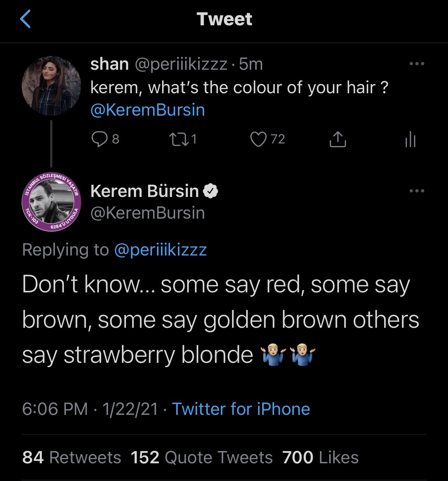This screenshot has width=448, height=481.
Task: Tap the @periiikizzz link in Replying to
Action: (160, 250)
